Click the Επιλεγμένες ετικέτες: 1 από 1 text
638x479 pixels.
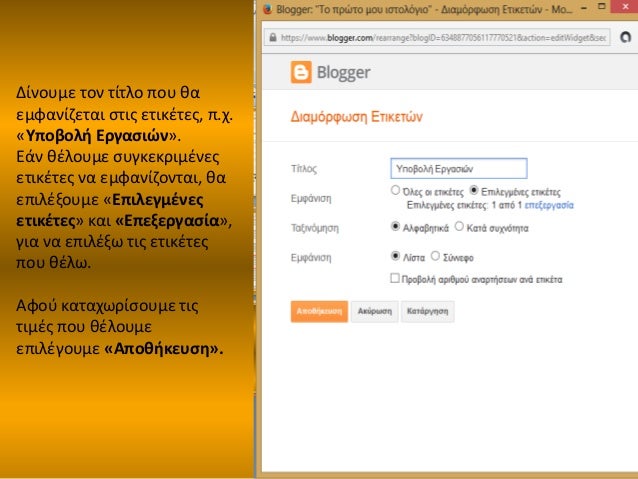click(464, 205)
